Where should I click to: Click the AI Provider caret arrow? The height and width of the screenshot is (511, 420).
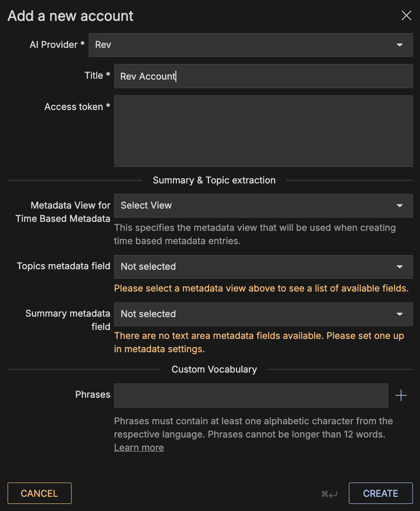(400, 45)
